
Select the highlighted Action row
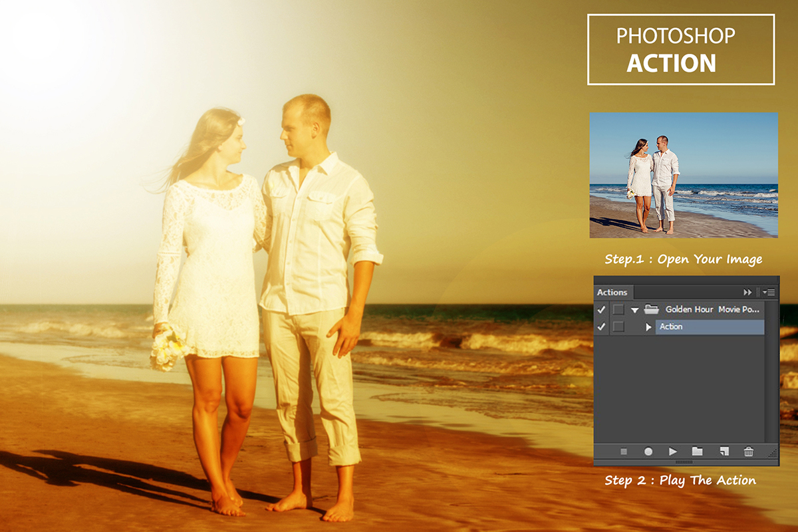[710, 327]
